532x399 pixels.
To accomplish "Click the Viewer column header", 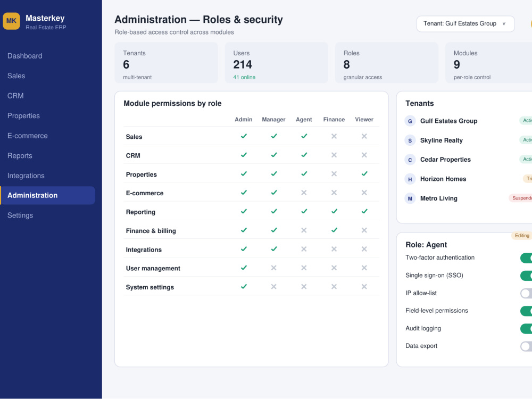I will tap(364, 119).
